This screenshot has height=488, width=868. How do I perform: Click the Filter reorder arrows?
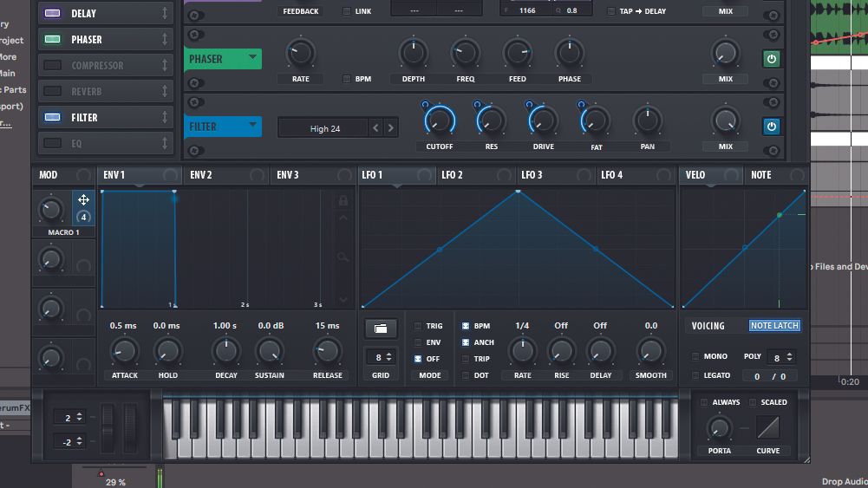click(x=165, y=117)
